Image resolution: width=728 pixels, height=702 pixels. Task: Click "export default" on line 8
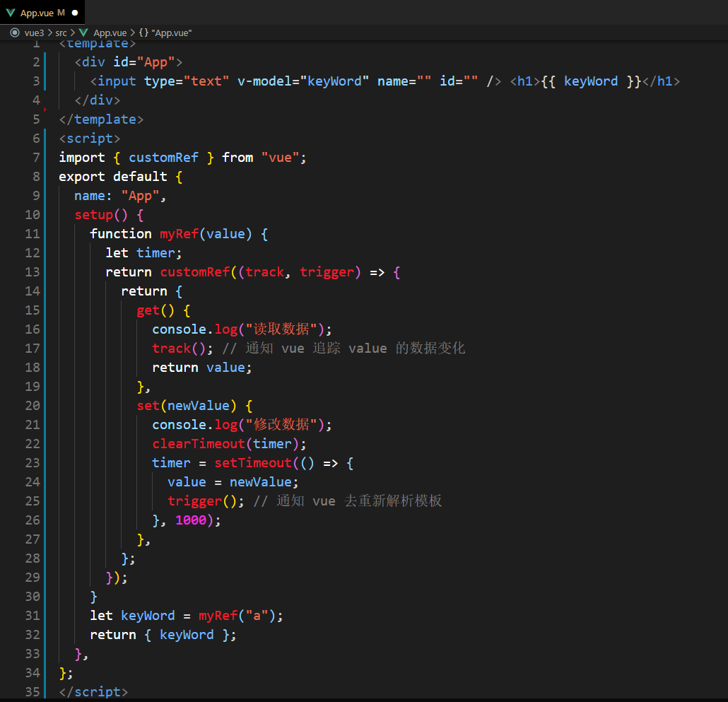[113, 177]
